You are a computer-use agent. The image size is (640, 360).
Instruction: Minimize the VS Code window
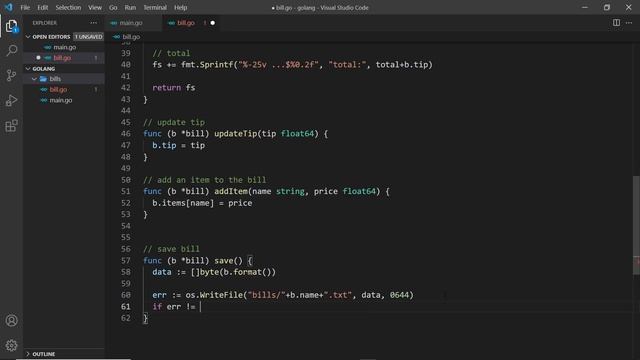tap(585, 7)
